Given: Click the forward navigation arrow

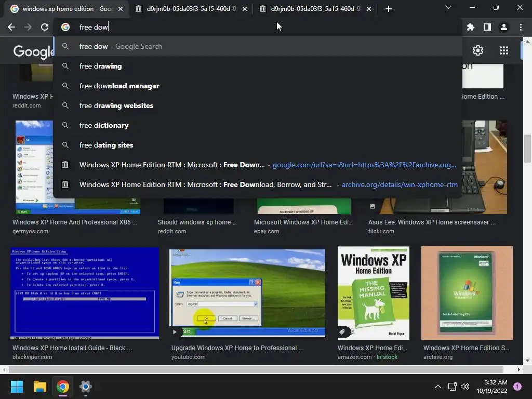Looking at the screenshot, I should coord(28,27).
